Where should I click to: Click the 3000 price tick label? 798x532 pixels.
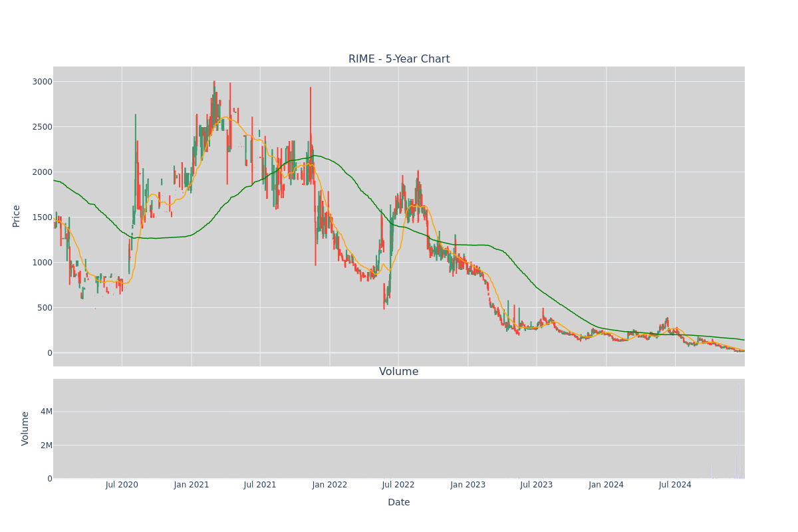43,82
